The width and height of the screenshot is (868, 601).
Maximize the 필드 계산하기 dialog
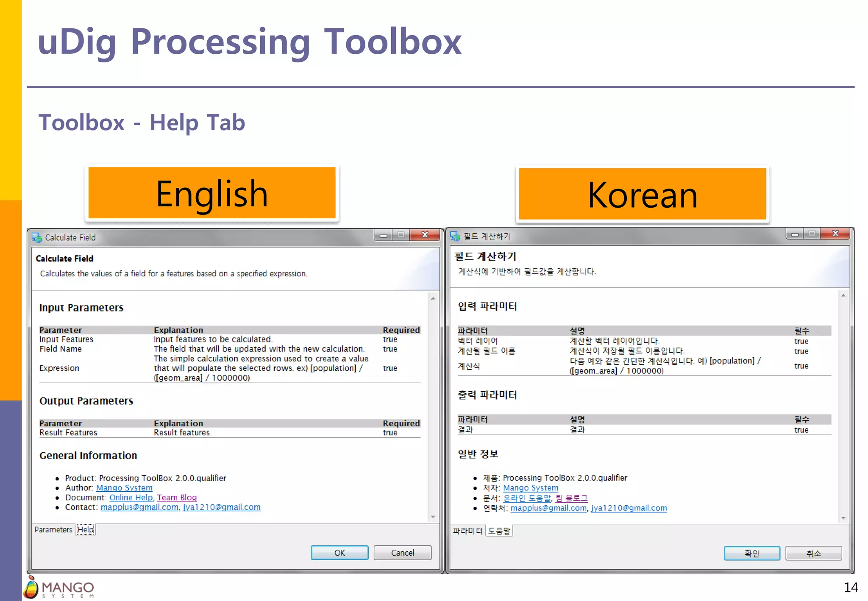point(812,234)
